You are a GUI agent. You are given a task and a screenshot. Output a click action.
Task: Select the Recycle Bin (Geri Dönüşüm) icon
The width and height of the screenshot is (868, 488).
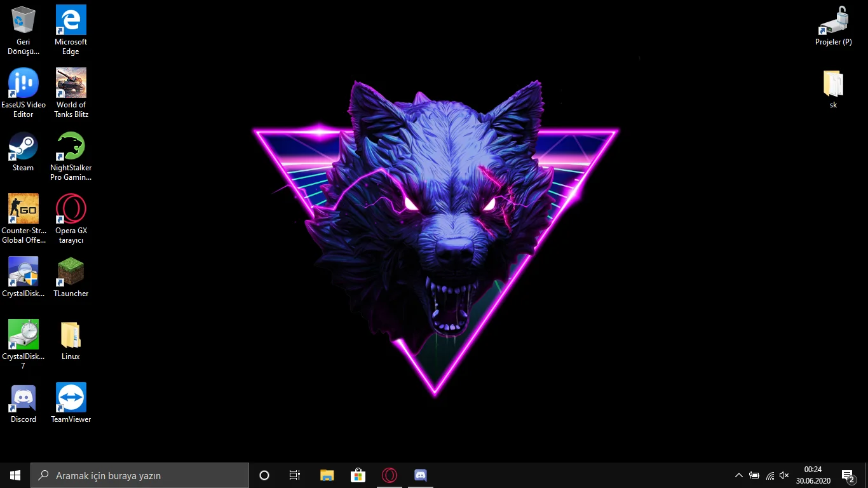click(x=24, y=30)
